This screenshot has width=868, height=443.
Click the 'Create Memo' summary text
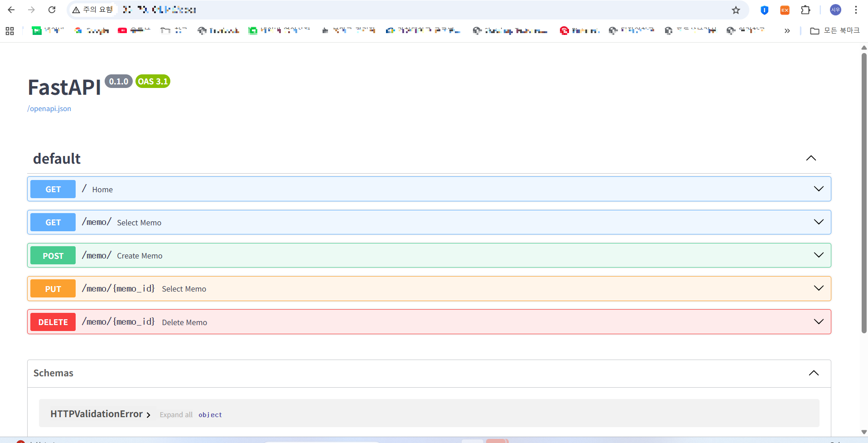[140, 256]
